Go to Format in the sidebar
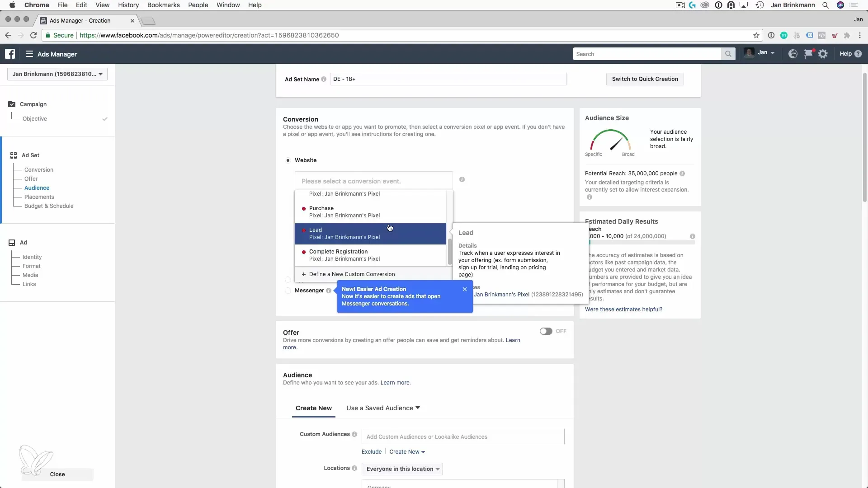Screen dimensions: 868x488 (x=32, y=266)
